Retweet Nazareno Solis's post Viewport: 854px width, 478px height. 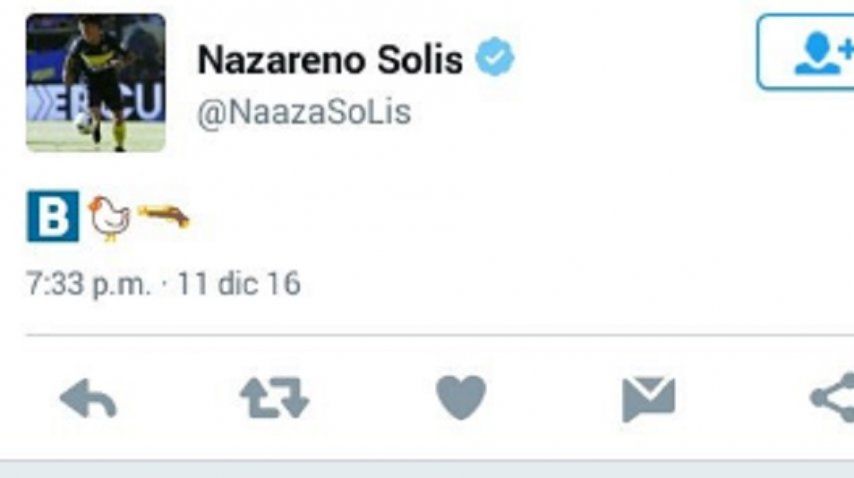(274, 398)
